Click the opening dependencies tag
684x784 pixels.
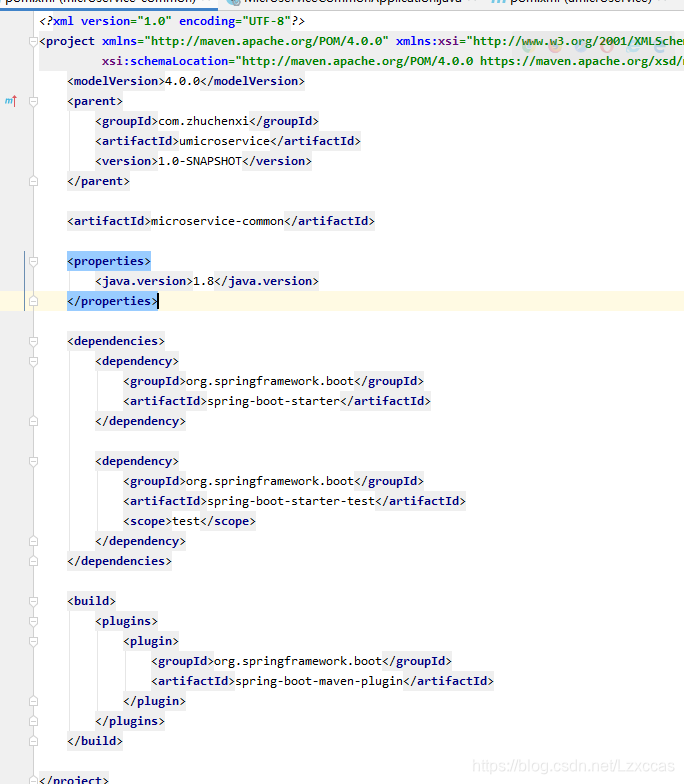(x=116, y=341)
